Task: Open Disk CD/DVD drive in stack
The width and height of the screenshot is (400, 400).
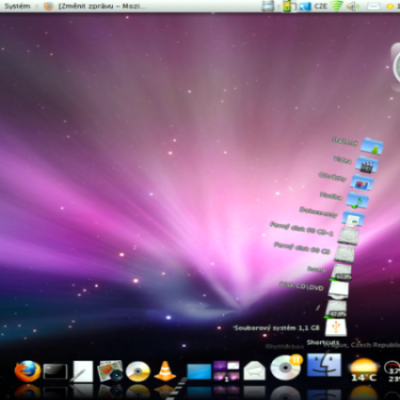Action: 339,290
